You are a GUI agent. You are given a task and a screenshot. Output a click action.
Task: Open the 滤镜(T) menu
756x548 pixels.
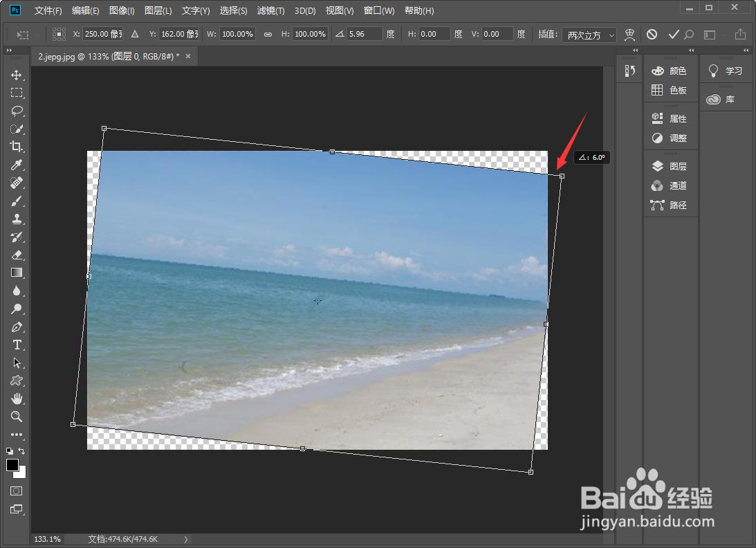(x=270, y=10)
